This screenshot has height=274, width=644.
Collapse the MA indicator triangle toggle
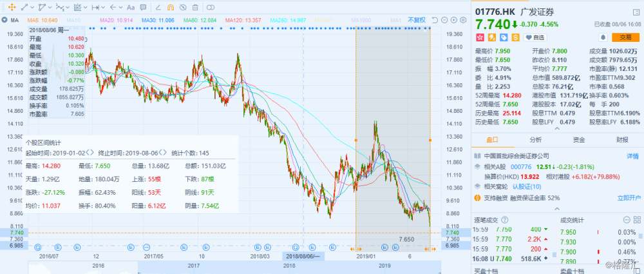(x=5, y=20)
